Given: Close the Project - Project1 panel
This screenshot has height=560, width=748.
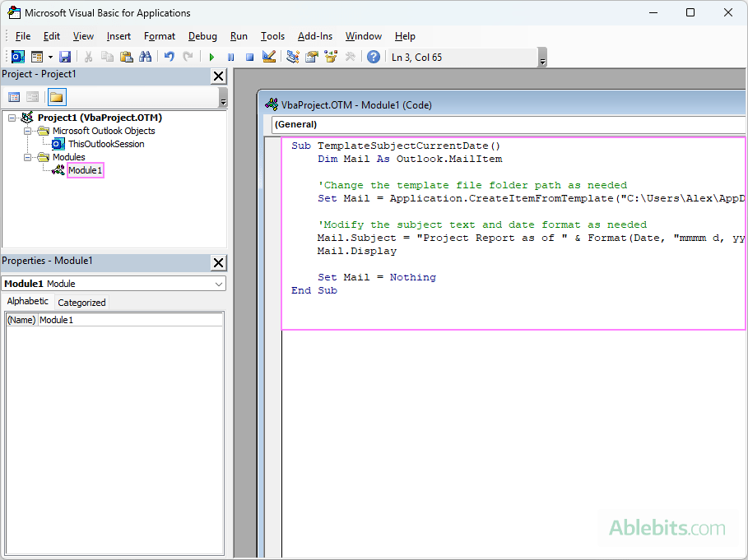Looking at the screenshot, I should tap(219, 76).
